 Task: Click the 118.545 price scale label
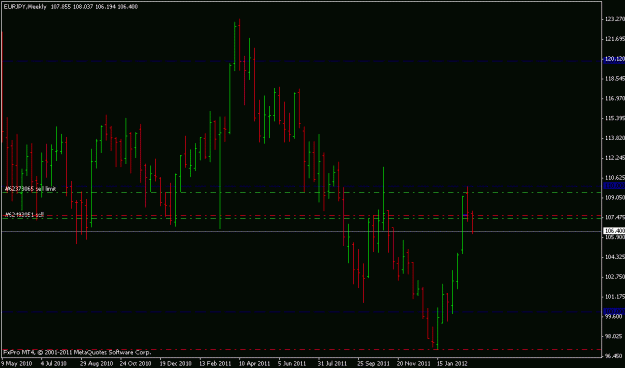coord(615,79)
